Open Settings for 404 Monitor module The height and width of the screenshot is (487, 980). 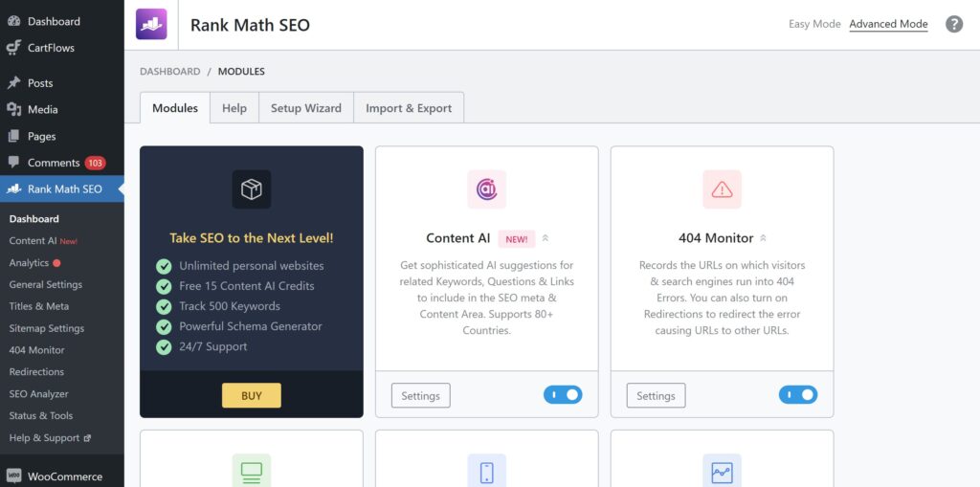pyautogui.click(x=656, y=396)
